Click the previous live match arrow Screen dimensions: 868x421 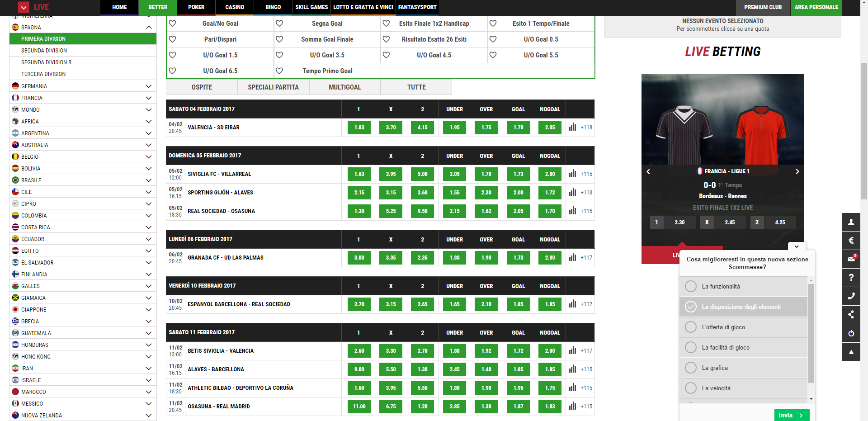tap(648, 171)
